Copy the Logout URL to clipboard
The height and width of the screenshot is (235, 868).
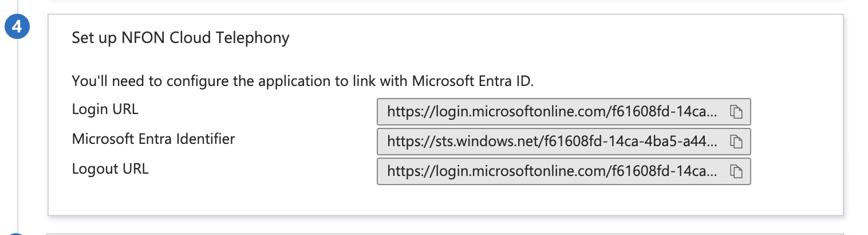pos(736,171)
